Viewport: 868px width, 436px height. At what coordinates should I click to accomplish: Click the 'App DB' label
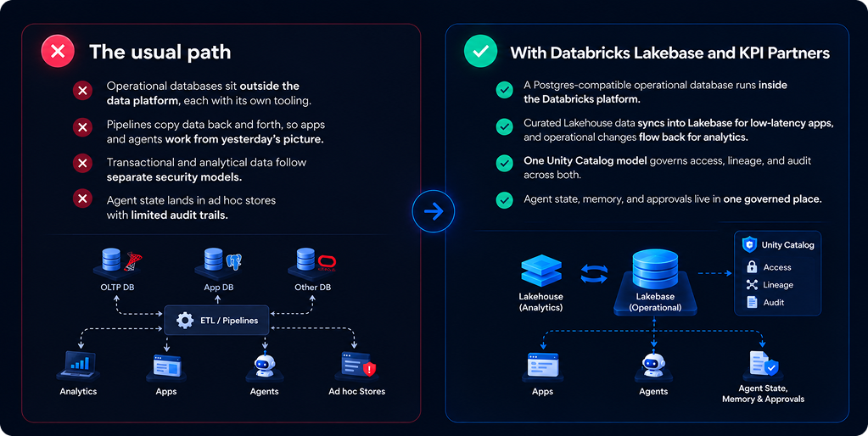219,288
